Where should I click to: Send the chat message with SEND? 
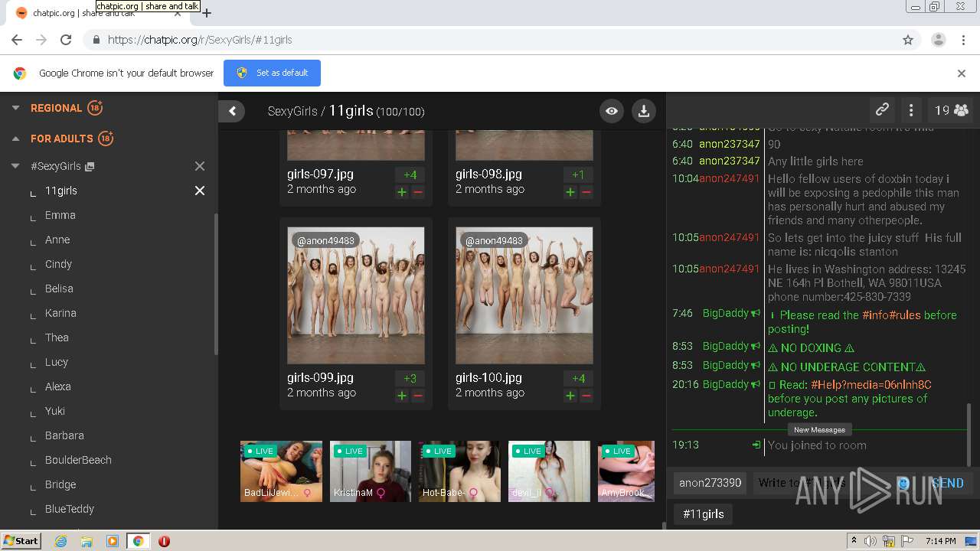(947, 483)
